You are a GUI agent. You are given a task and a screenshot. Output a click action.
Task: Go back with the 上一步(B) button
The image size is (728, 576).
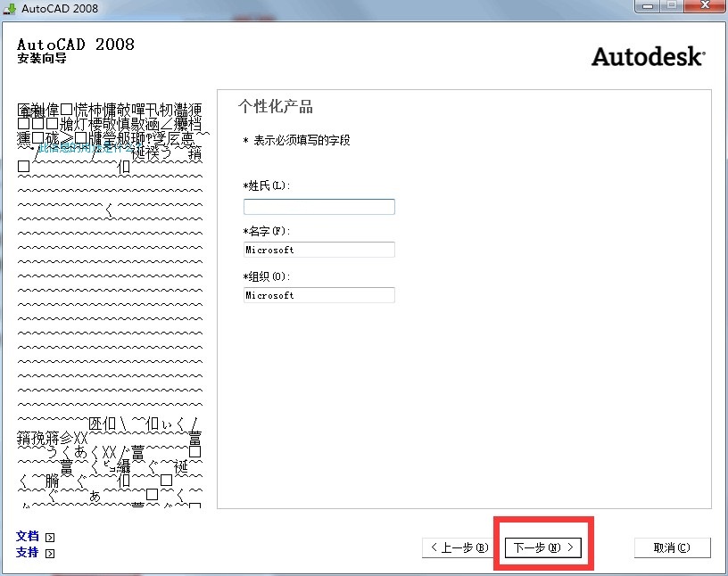(459, 547)
